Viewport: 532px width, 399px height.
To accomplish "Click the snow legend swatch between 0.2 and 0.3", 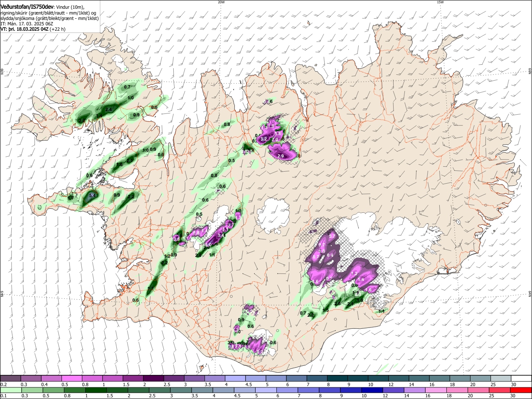I will [10, 378].
